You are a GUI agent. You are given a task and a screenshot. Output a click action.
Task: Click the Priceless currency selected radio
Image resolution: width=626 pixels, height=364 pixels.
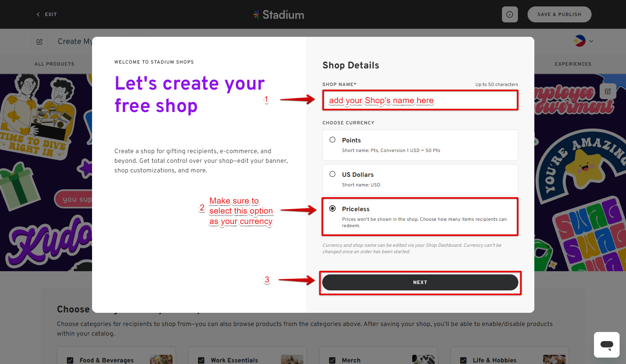(x=333, y=208)
